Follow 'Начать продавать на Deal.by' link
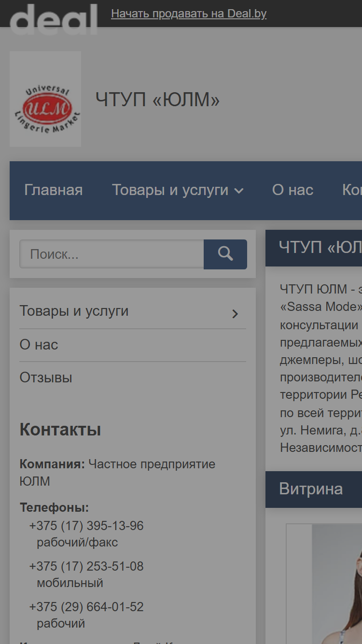This screenshot has width=362, height=644. click(189, 14)
